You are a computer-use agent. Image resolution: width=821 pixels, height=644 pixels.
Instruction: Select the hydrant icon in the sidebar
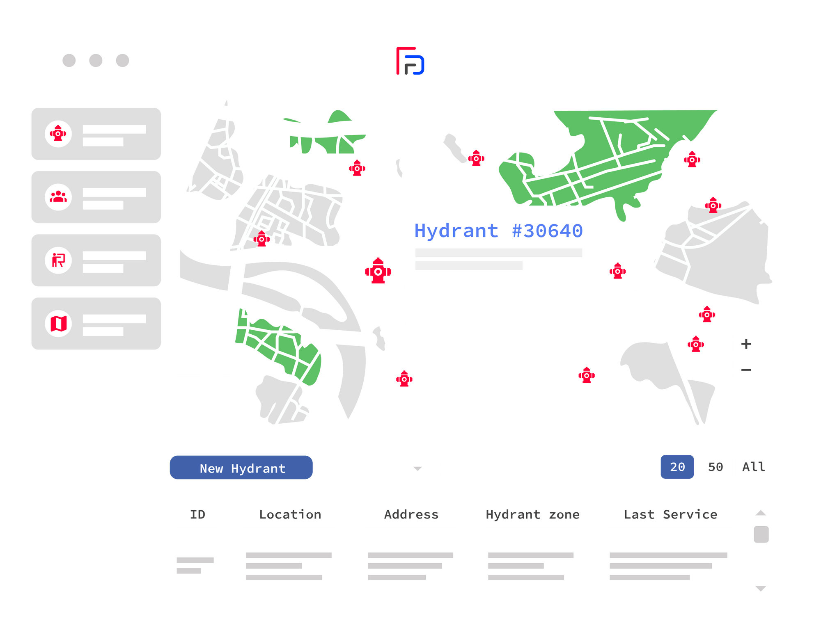tap(58, 133)
